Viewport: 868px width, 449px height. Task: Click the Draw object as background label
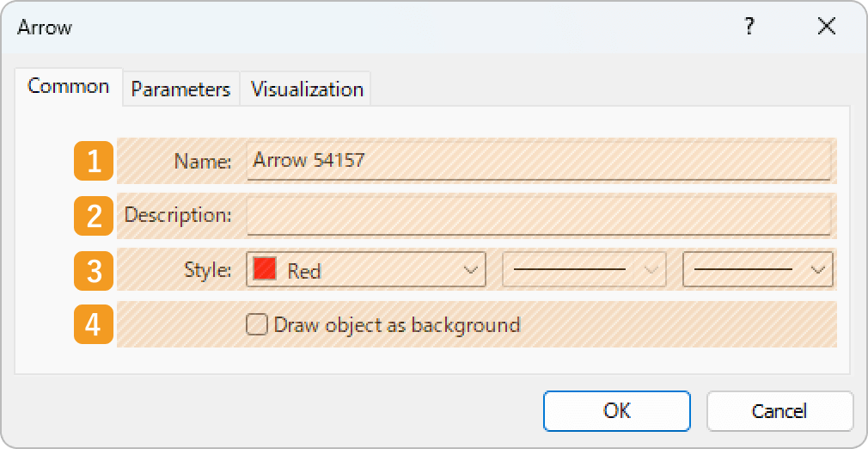[x=397, y=325]
